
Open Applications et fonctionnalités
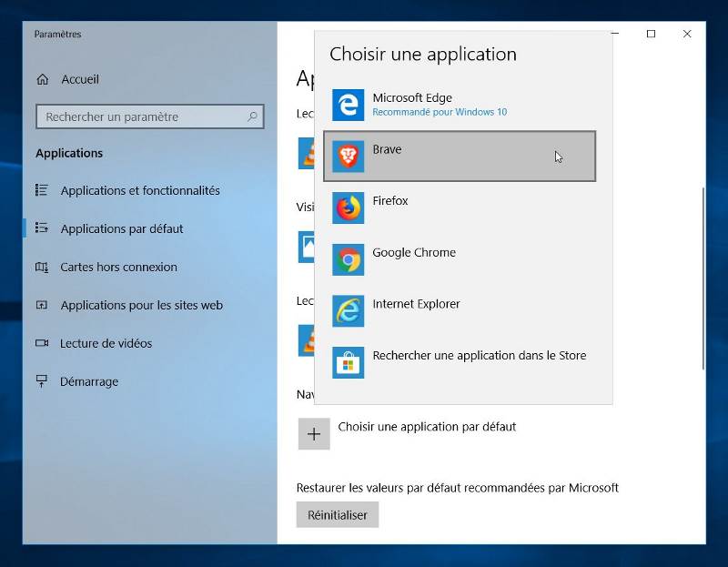click(x=142, y=191)
